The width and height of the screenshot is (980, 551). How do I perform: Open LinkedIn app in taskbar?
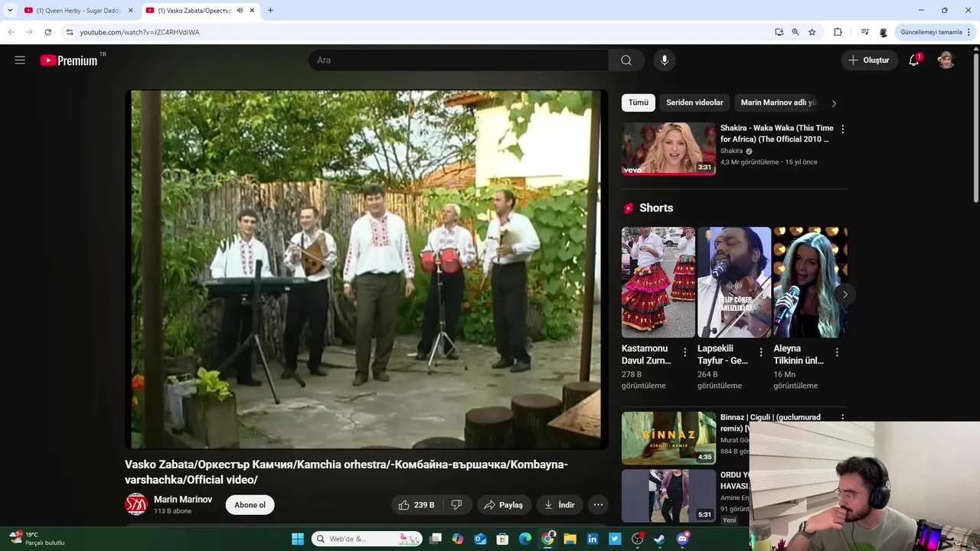pyautogui.click(x=593, y=539)
